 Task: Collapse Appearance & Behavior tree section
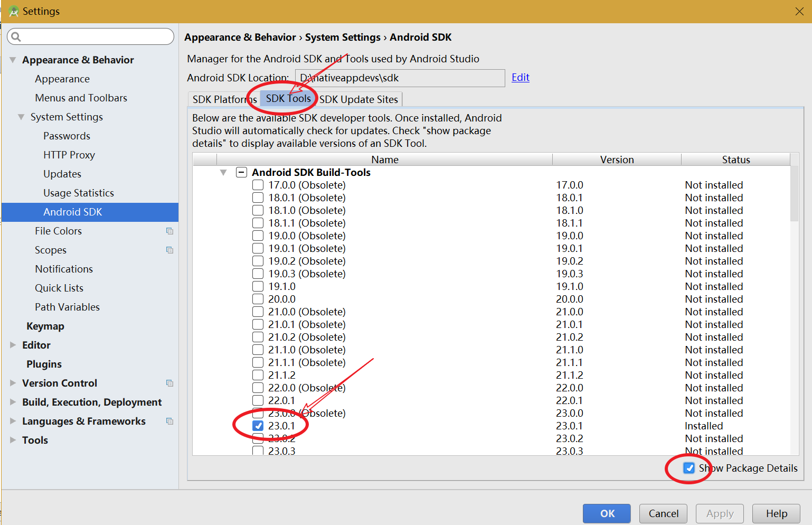(13, 60)
